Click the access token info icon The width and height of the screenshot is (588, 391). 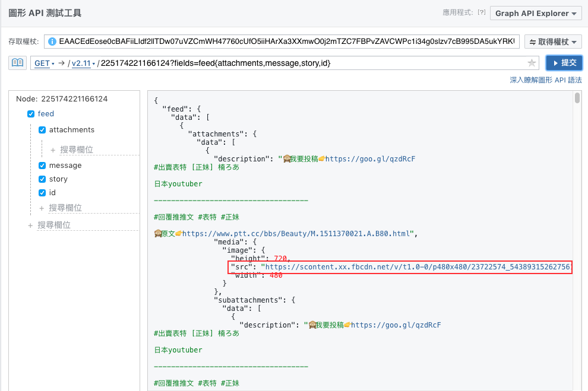tap(52, 42)
